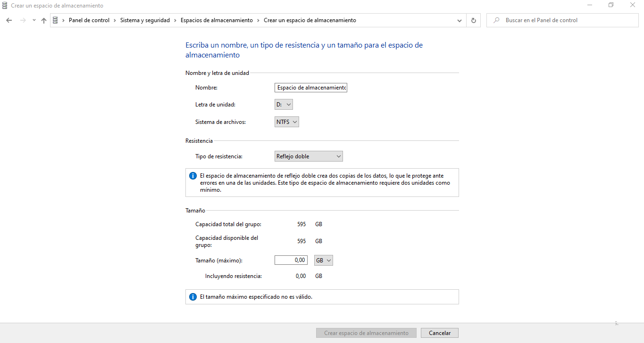Click the Tamaño (máximo) input box
The width and height of the screenshot is (644, 343).
[x=291, y=260]
